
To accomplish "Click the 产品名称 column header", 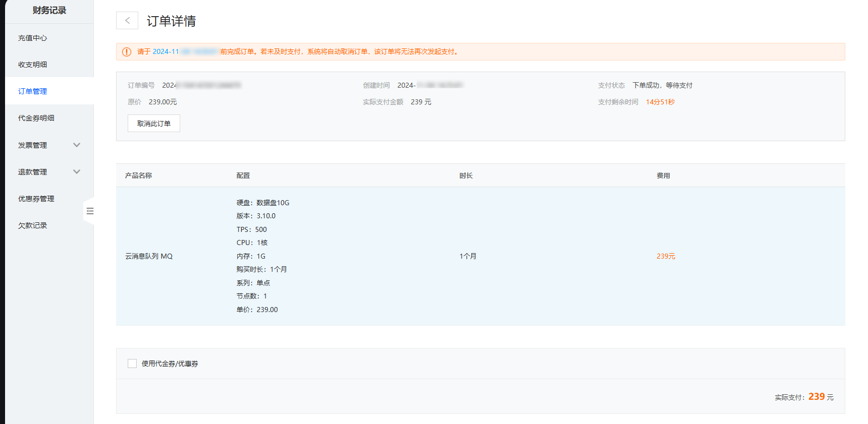I will pyautogui.click(x=138, y=175).
